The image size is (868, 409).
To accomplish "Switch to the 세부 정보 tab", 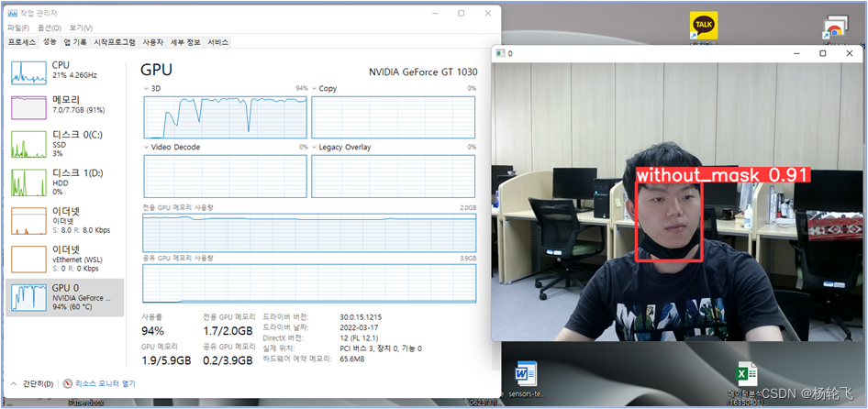I will 185,42.
